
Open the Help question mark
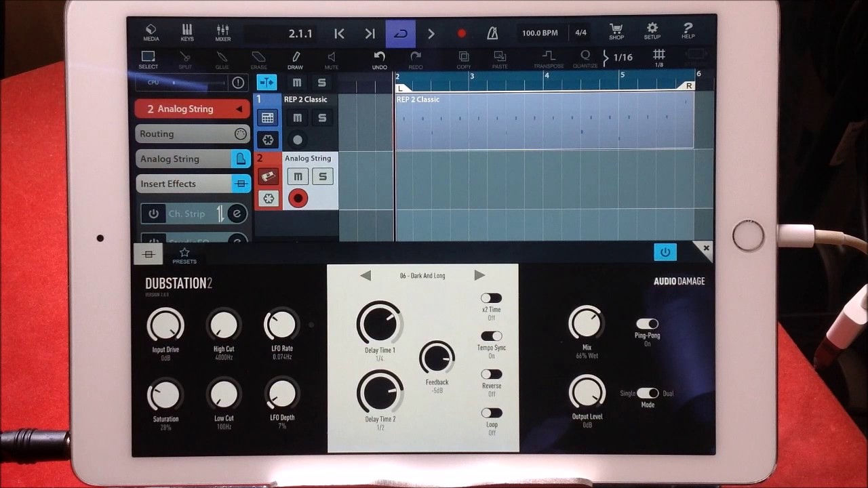[688, 31]
